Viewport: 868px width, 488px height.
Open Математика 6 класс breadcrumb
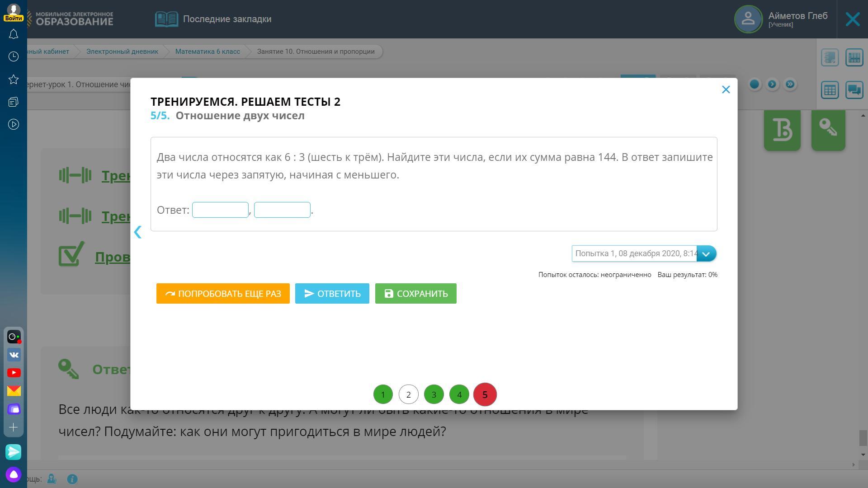click(x=208, y=52)
